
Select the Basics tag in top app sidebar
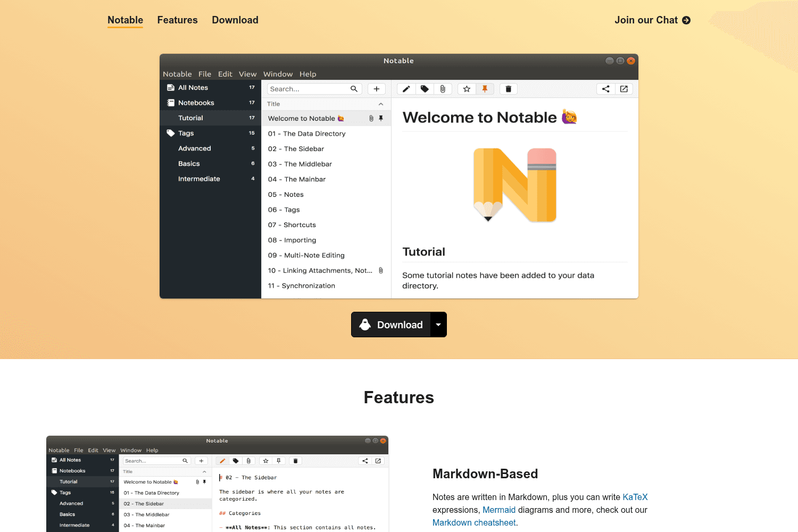tap(211, 163)
